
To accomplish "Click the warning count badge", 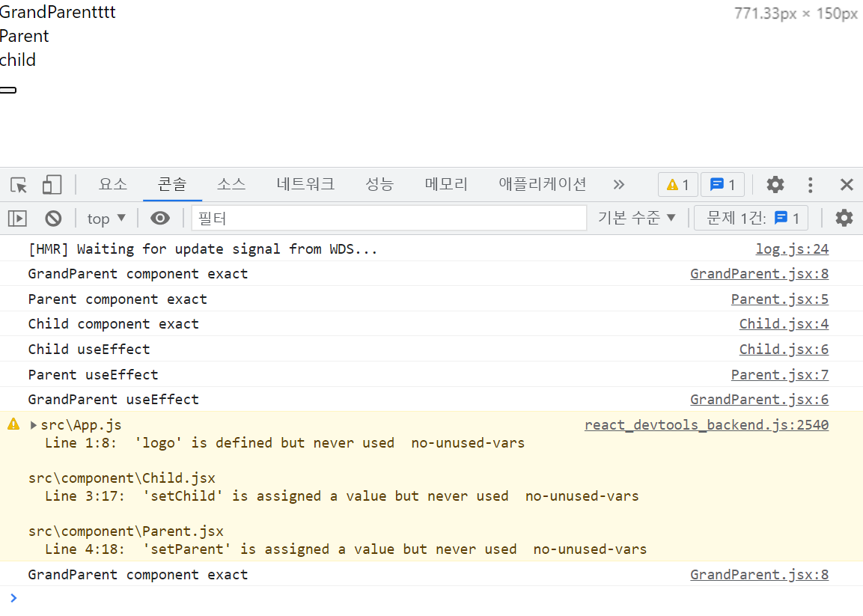I will click(678, 184).
